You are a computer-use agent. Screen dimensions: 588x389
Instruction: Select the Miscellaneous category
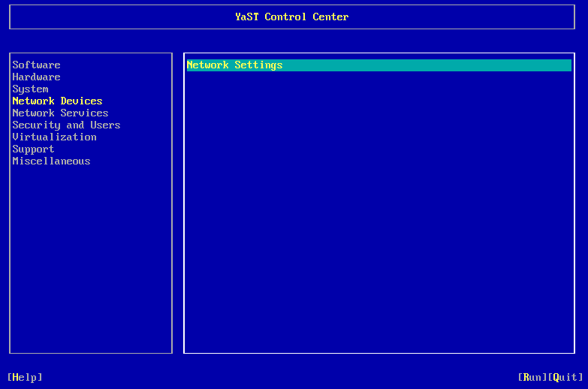point(51,161)
